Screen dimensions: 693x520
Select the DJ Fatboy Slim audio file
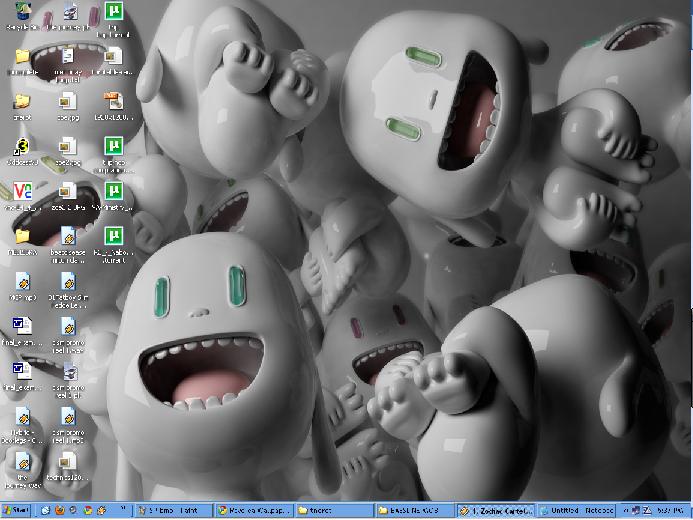point(68,290)
